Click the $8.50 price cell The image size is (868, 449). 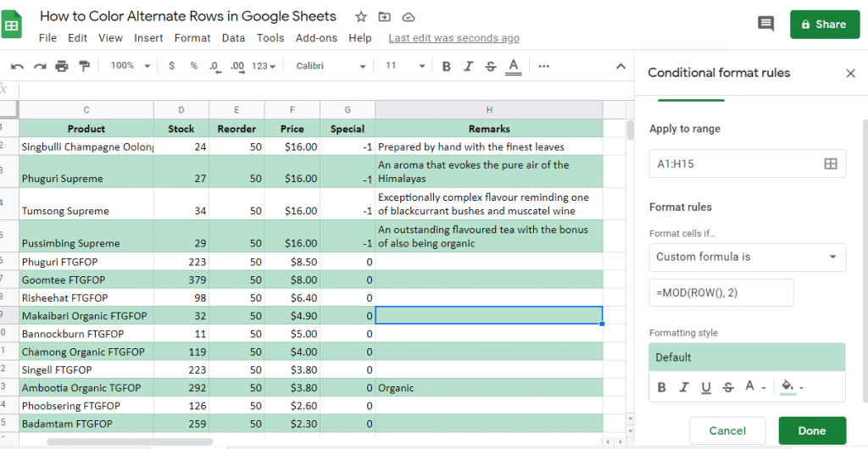(x=292, y=262)
